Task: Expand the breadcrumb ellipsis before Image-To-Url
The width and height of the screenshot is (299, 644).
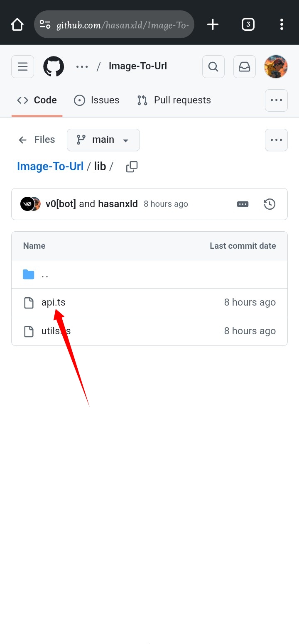Action: pos(82,66)
